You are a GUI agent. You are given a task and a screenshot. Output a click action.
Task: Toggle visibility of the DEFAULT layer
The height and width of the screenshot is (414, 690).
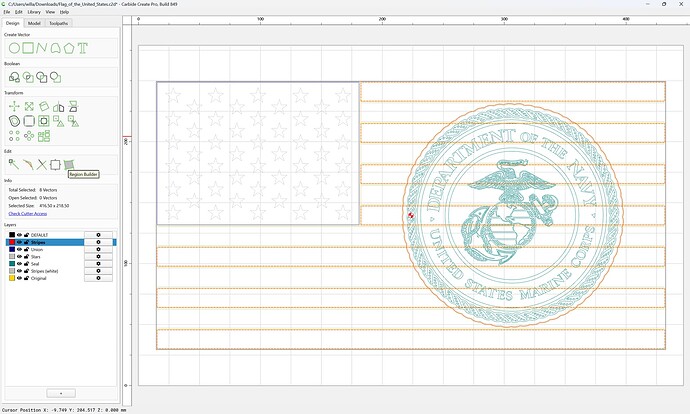(x=19, y=235)
